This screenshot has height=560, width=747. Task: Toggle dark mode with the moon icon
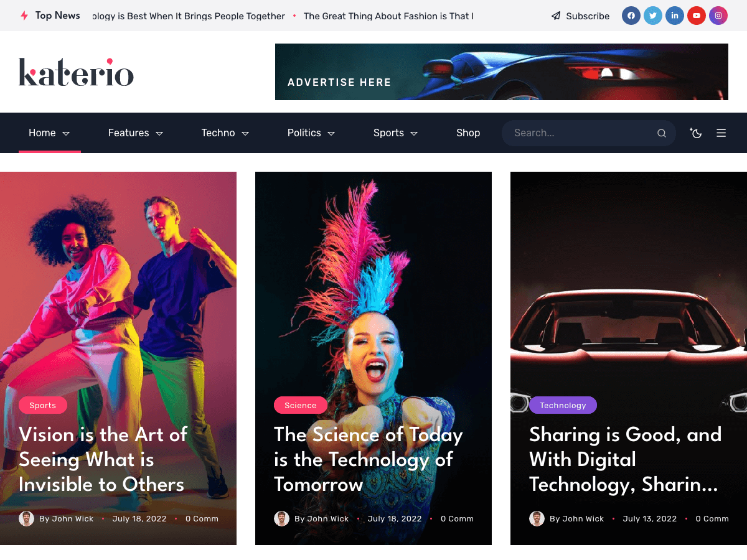click(696, 133)
